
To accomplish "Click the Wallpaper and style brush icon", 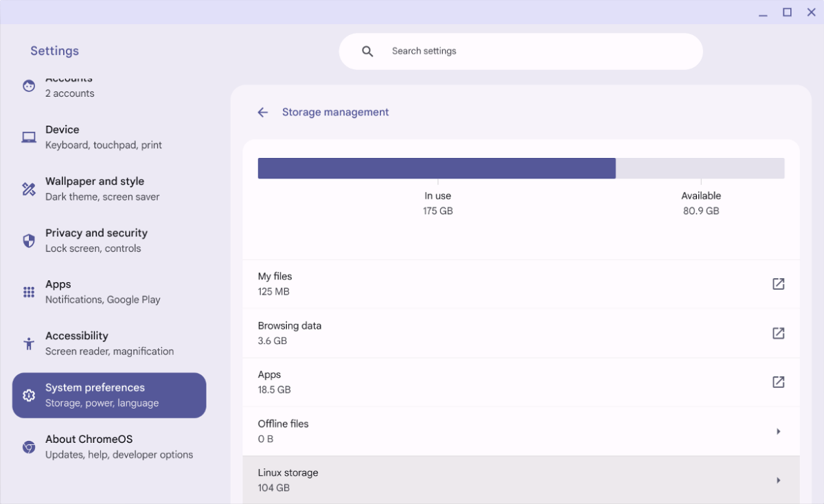I will click(x=29, y=189).
